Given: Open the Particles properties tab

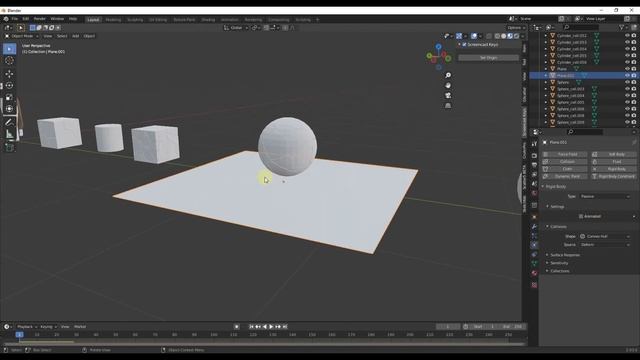Looking at the screenshot, I should pyautogui.click(x=534, y=236).
